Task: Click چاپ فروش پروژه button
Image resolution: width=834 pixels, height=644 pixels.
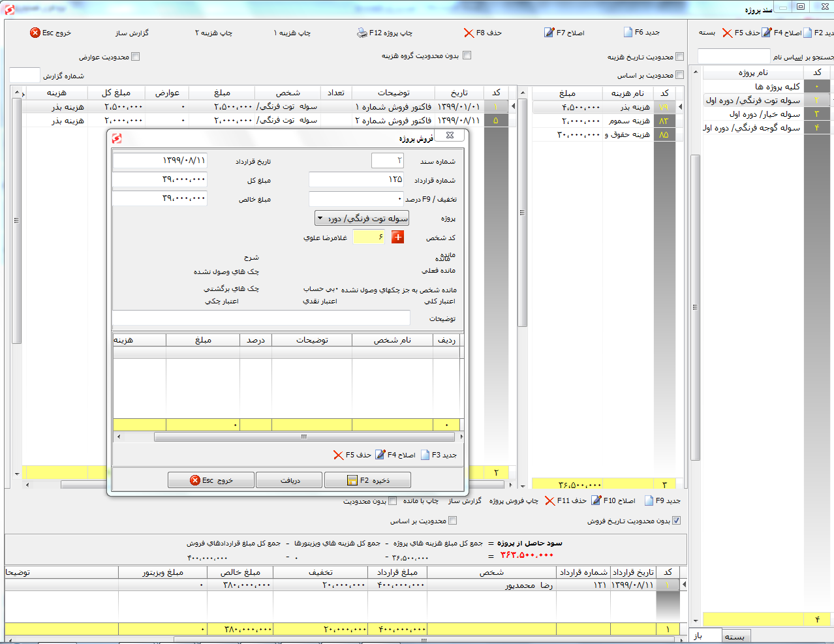Action: [x=514, y=501]
